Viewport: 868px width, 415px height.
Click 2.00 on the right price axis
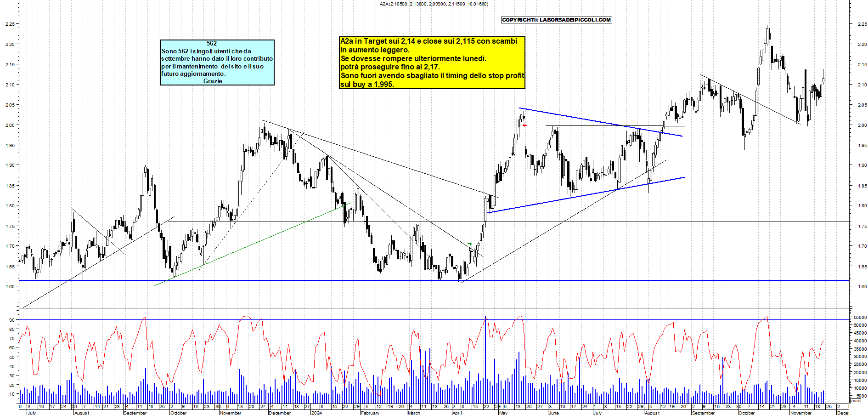(862, 125)
